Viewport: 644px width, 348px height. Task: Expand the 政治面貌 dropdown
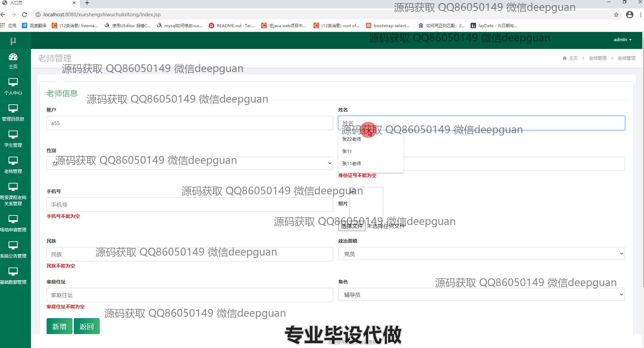pyautogui.click(x=481, y=254)
